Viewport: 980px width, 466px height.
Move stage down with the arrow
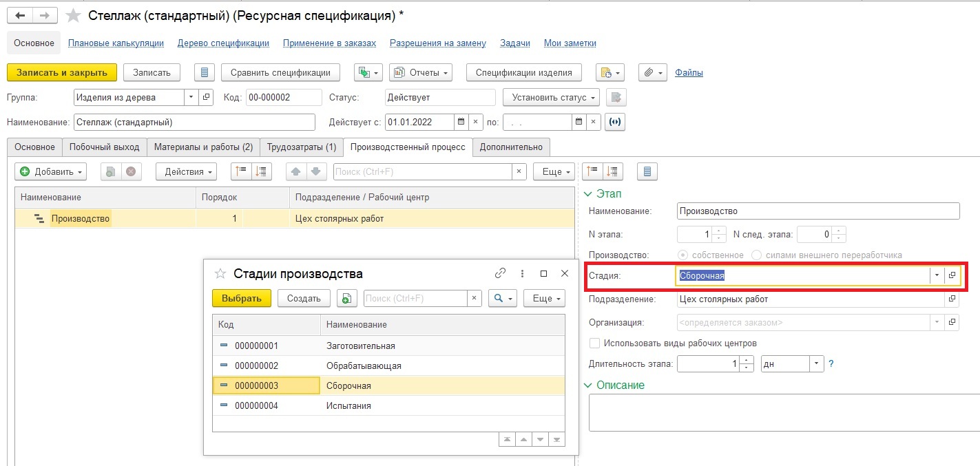316,171
